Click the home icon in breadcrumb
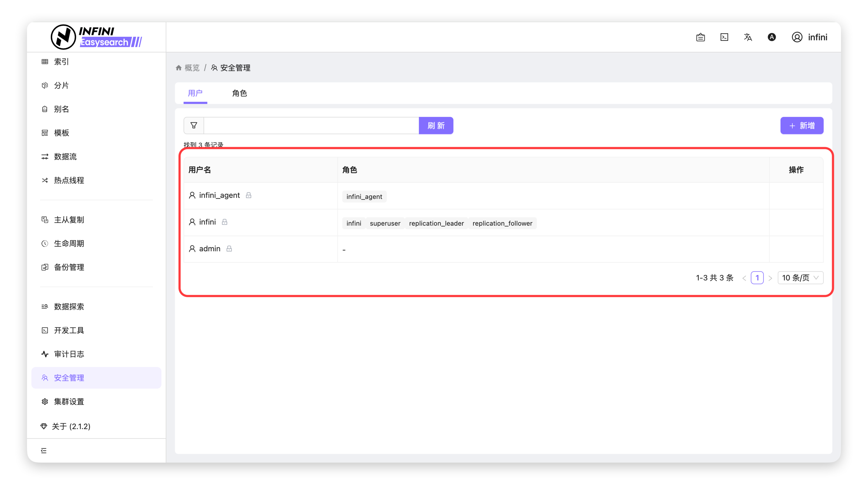The width and height of the screenshot is (868, 495). coord(179,68)
